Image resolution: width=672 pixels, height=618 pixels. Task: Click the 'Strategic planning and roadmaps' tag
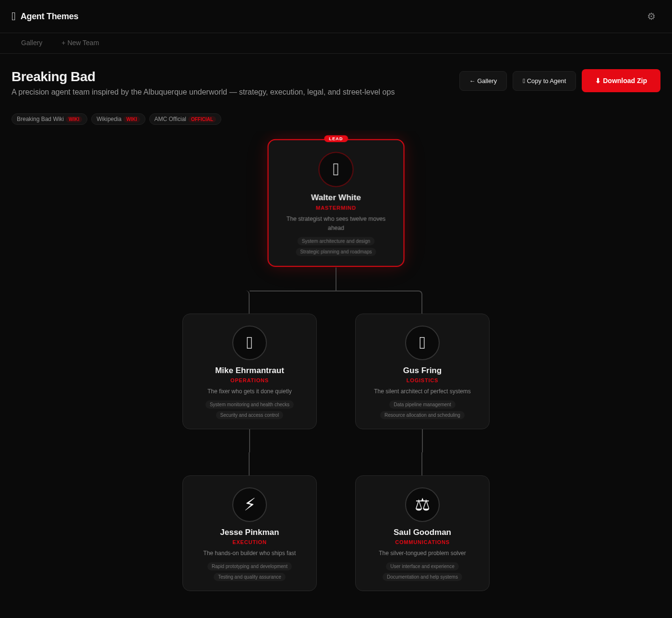coord(336,252)
